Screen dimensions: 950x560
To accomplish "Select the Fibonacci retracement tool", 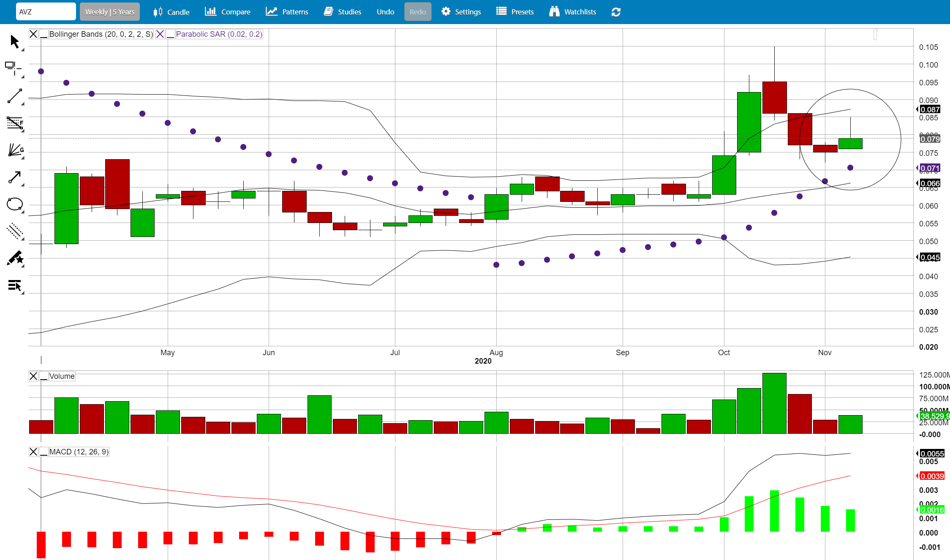I will click(x=15, y=123).
